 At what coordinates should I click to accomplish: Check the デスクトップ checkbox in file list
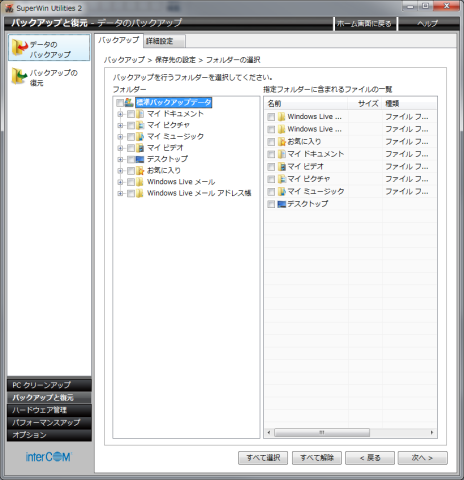tap(271, 204)
